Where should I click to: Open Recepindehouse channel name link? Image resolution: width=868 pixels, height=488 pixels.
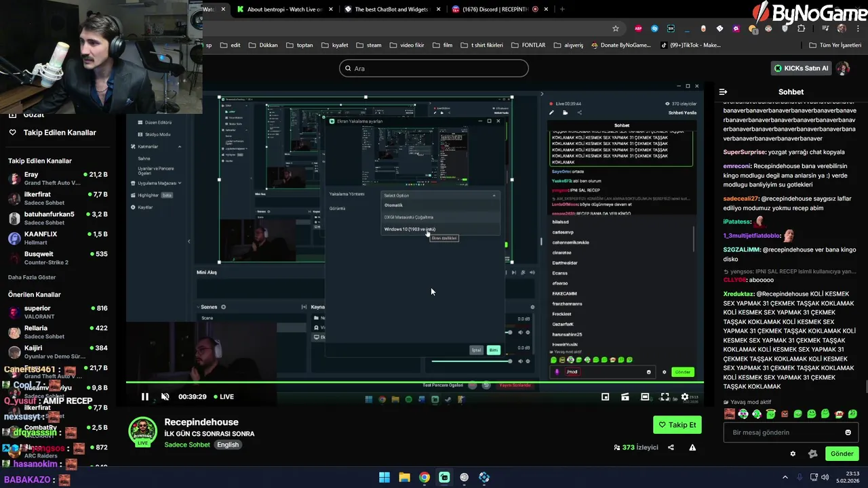201,422
